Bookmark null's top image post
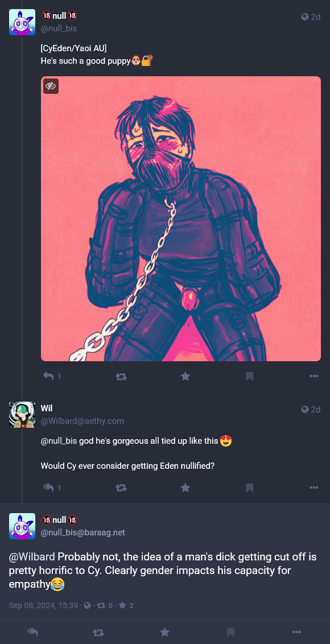The image size is (330, 644). [x=249, y=376]
